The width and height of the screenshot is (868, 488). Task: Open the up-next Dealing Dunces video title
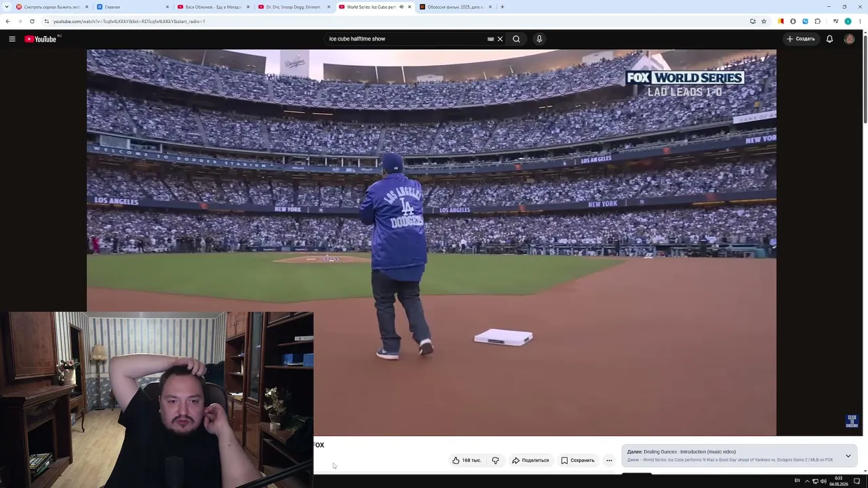pyautogui.click(x=690, y=451)
